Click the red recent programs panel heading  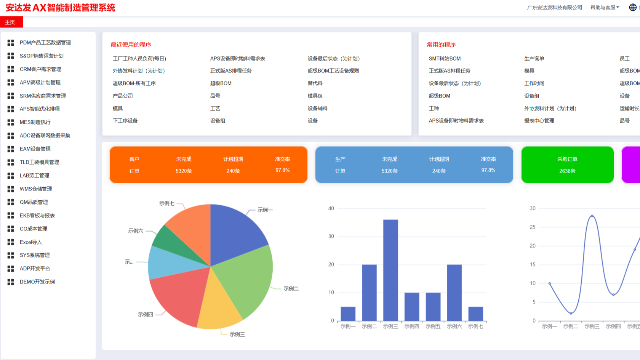click(x=131, y=44)
